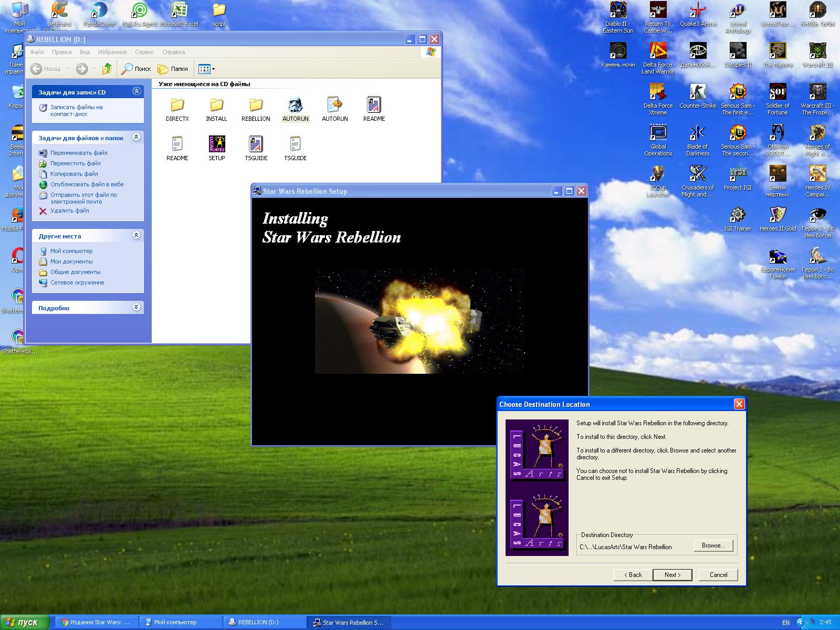Open Microsoft Excel desktop shortcut
Screen dimensions: 840x630
(179, 12)
